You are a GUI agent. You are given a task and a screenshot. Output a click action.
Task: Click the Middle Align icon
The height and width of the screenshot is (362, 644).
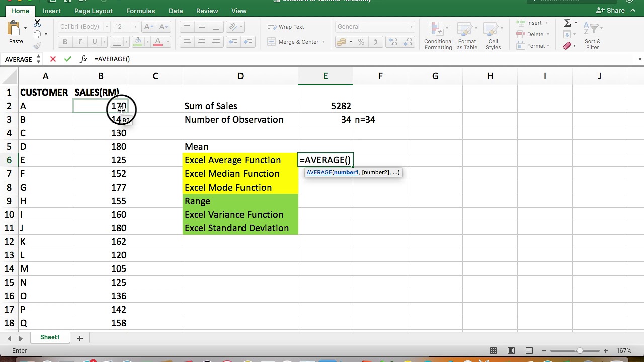[x=201, y=27]
